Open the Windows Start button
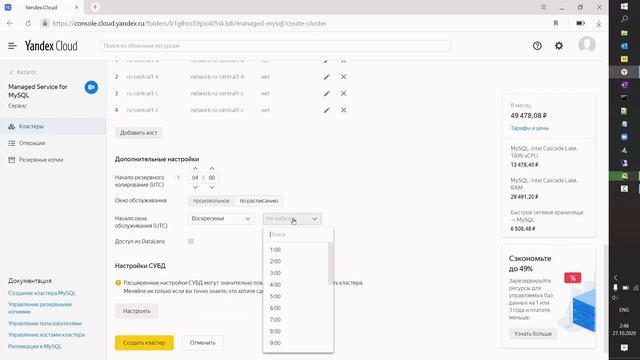 point(624,7)
